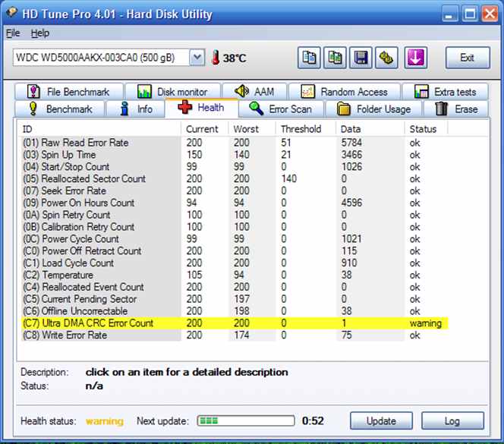
Task: Switch to the Erase tab
Action: point(456,109)
